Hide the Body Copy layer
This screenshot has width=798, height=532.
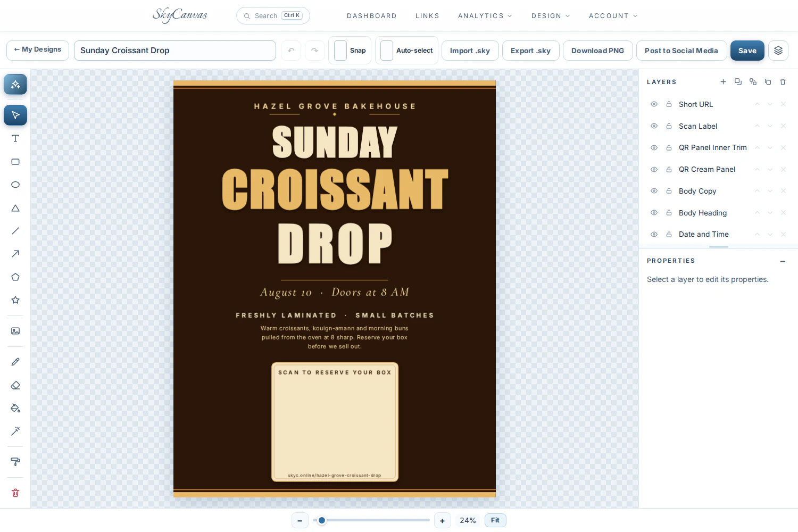(x=654, y=191)
